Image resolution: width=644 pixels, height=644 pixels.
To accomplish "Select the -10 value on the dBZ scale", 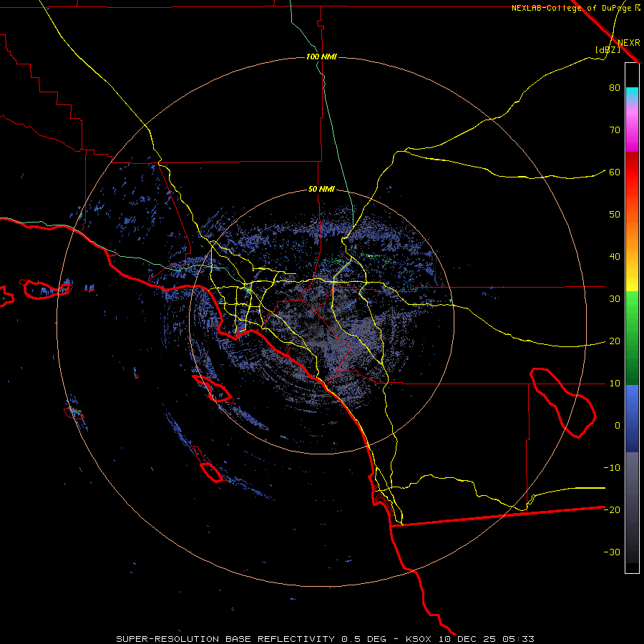I will (612, 468).
